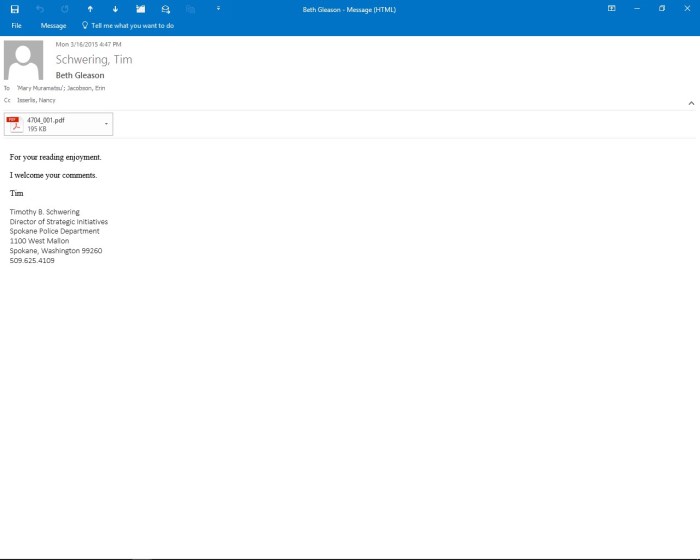The height and width of the screenshot is (560, 700).
Task: Click the Save icon in the quick access toolbar
Action: click(15, 9)
